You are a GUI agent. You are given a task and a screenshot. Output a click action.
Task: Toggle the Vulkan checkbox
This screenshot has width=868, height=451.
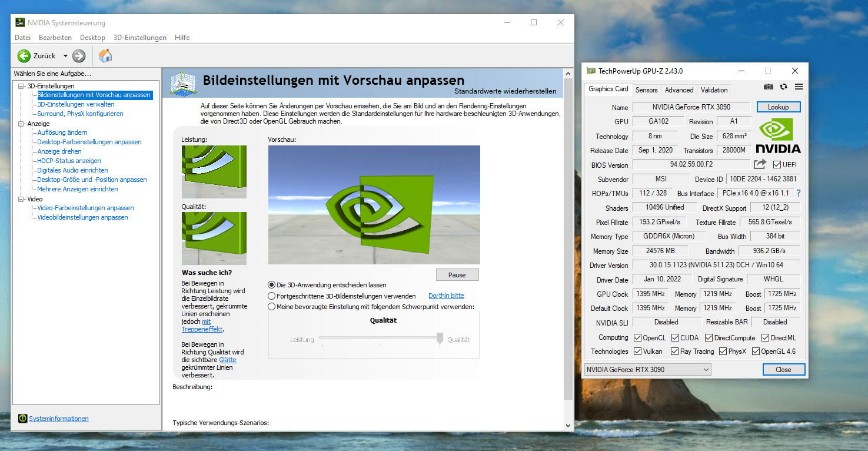coord(637,351)
